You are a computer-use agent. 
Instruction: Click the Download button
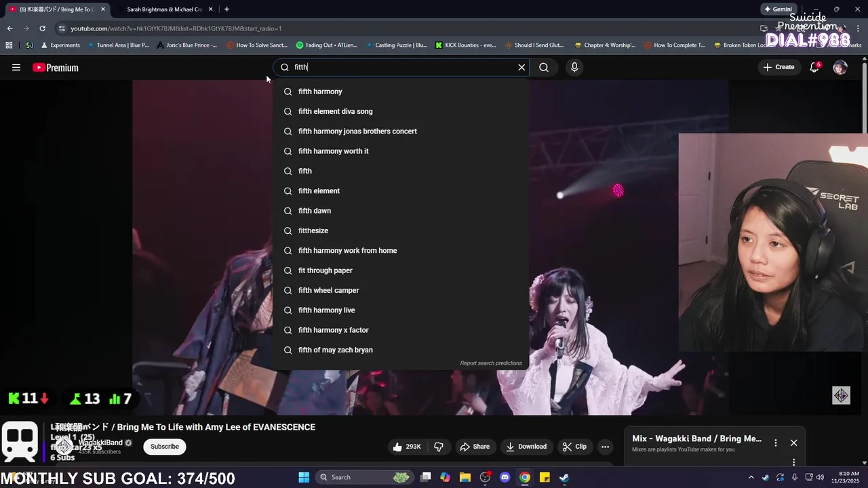tap(527, 447)
